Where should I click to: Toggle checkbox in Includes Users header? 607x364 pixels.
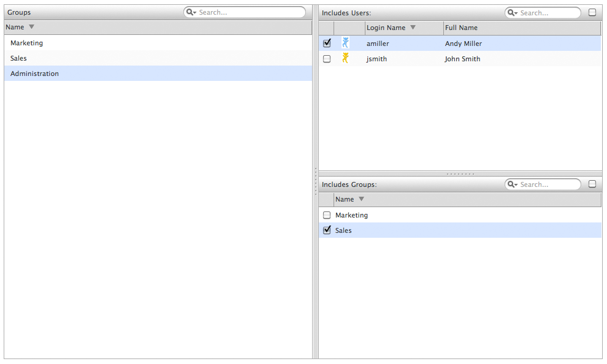click(x=592, y=12)
